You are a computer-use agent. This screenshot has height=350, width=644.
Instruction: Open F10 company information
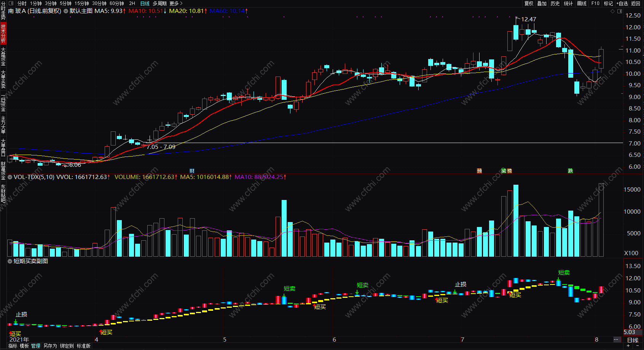point(595,3)
